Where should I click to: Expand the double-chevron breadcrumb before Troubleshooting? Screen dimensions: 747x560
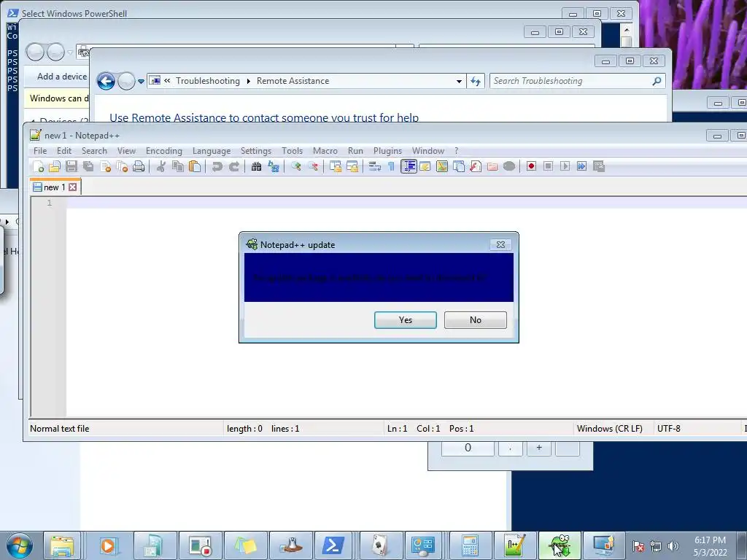(x=167, y=81)
